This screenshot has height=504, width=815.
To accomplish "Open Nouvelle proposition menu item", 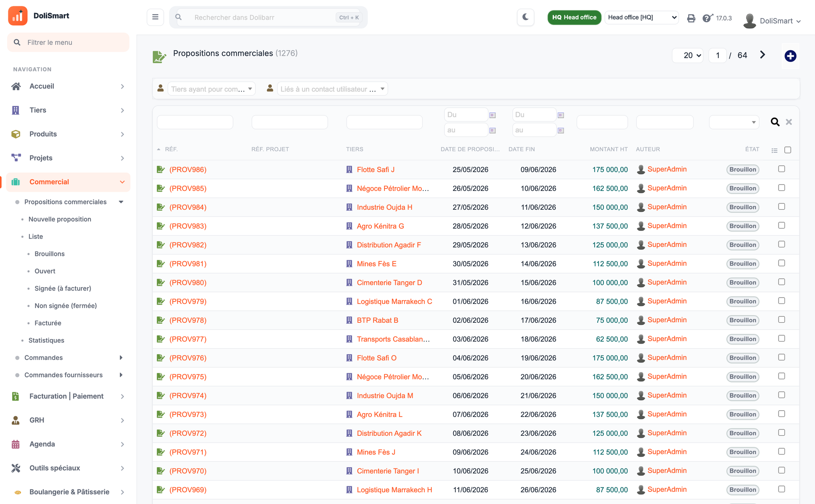I will pyautogui.click(x=60, y=219).
